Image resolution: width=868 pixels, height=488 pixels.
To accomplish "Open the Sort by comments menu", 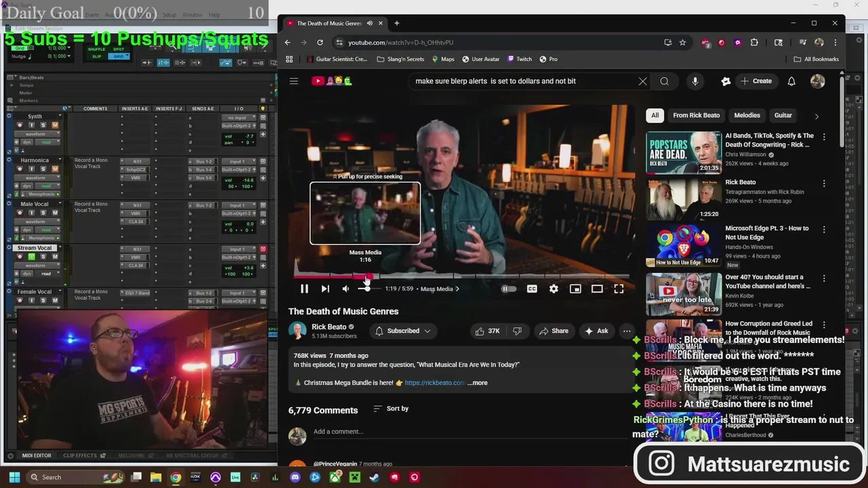I will [x=391, y=409].
